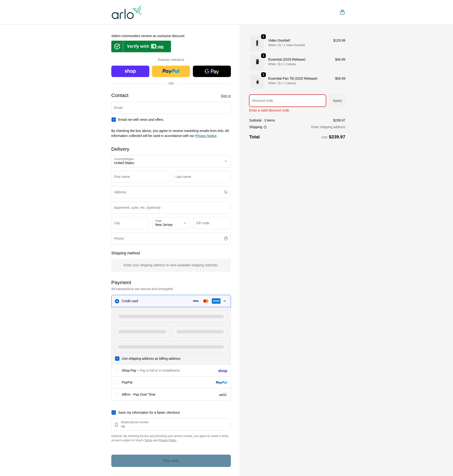453x476 pixels.
Task: Uncheck Use shipping address as billing address
Action: point(117,359)
